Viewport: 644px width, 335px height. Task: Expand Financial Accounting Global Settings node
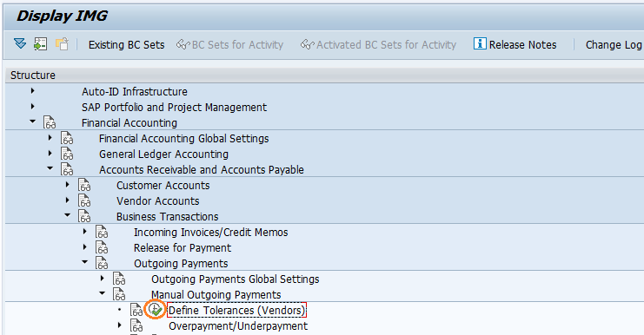(50, 138)
